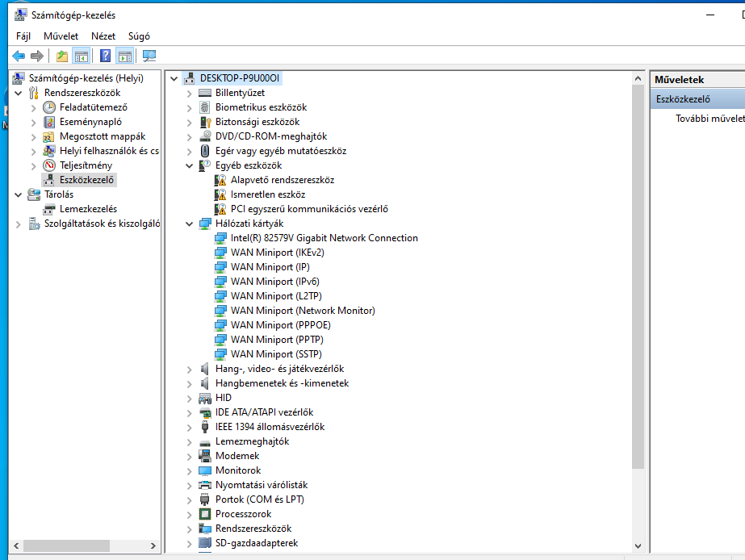Expand the IDE ATA/ATAPI vezérlők category
The height and width of the screenshot is (560, 745).
tap(189, 413)
